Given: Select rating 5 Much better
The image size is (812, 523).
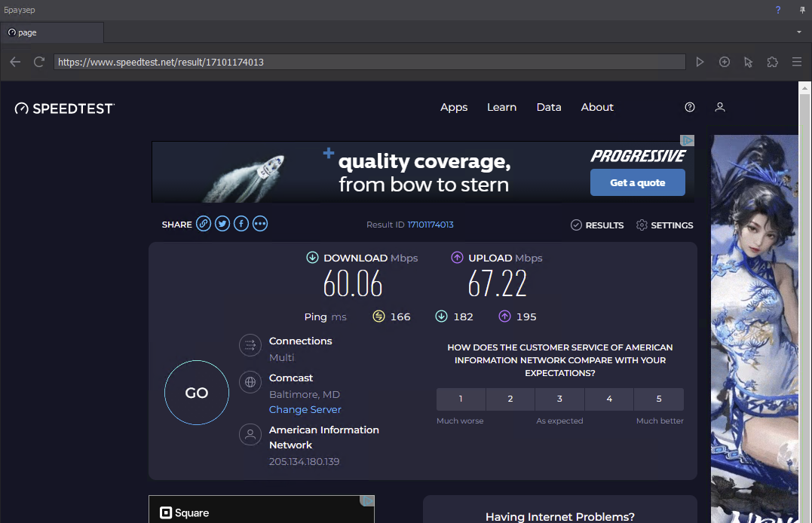Looking at the screenshot, I should tap(659, 399).
